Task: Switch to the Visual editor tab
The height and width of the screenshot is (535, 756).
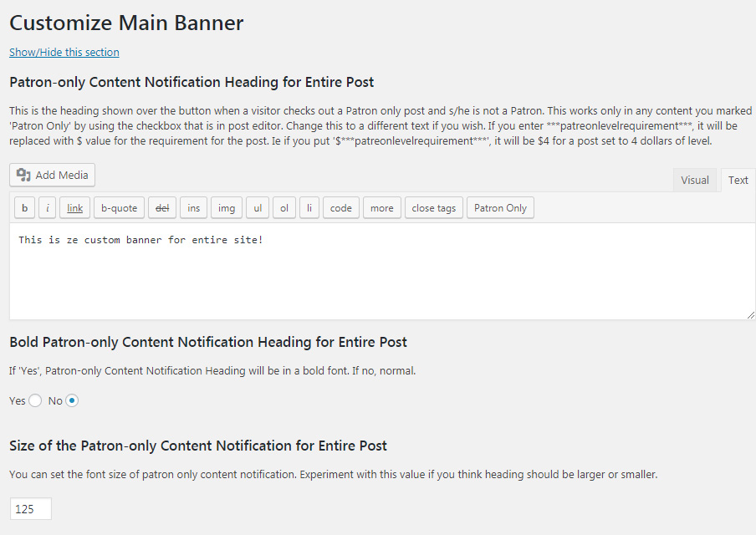Action: [x=695, y=181]
